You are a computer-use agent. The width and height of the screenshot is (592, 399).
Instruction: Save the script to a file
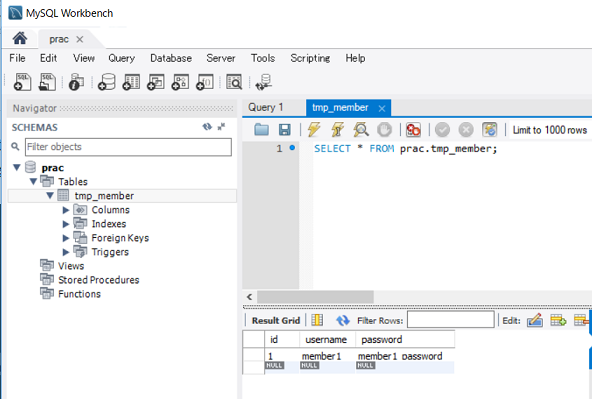285,129
